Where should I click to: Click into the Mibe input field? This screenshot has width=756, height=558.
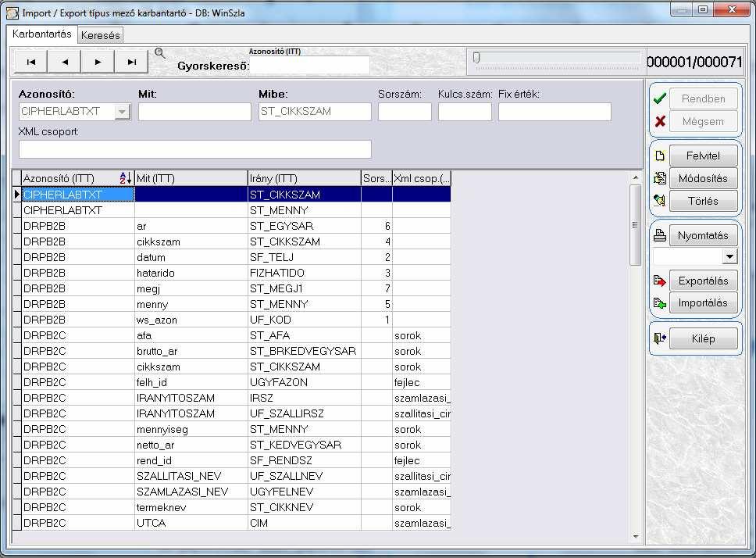pyautogui.click(x=315, y=112)
